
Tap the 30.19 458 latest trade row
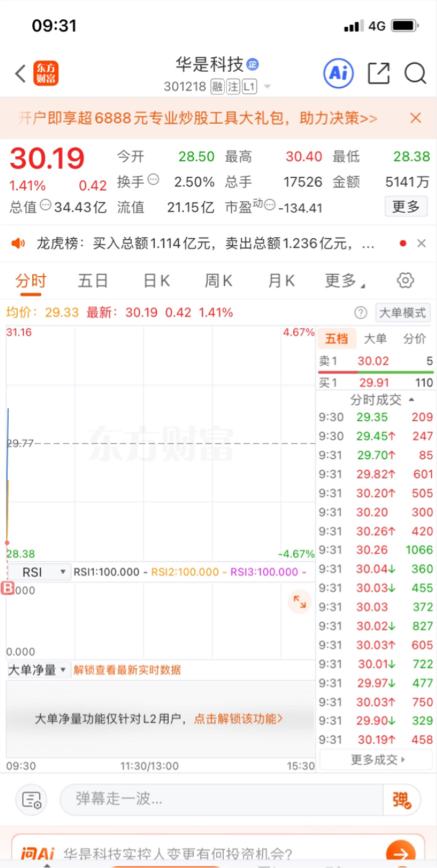(x=376, y=740)
